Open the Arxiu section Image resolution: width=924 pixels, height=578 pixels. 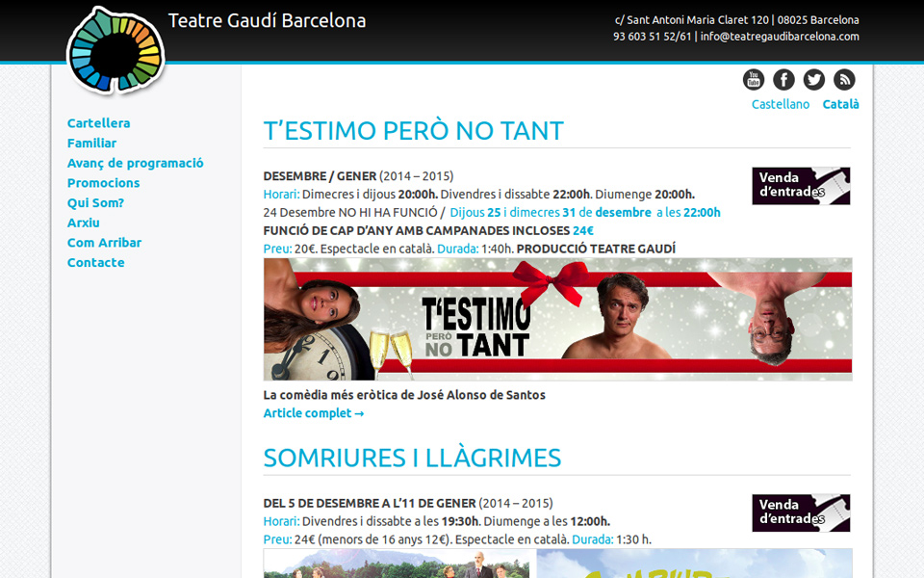coord(83,223)
